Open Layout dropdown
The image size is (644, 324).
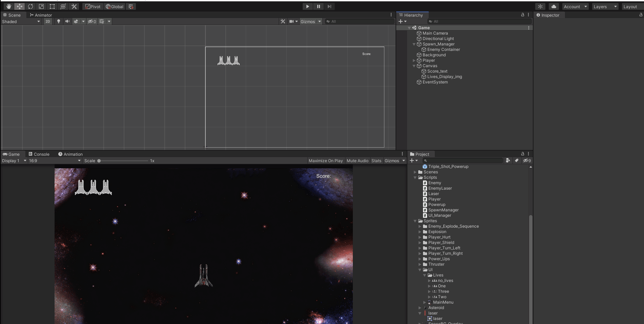[x=632, y=6]
